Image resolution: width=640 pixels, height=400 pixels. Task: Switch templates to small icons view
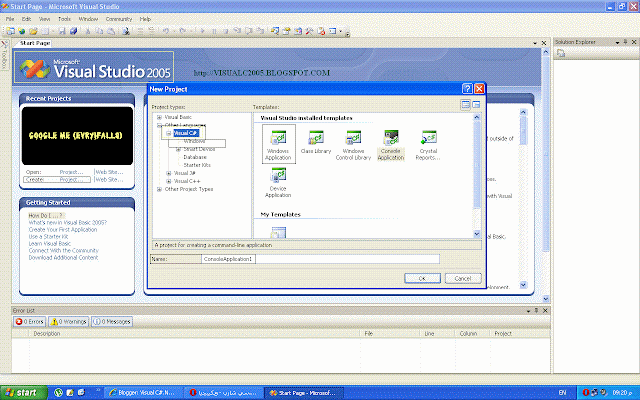point(476,105)
